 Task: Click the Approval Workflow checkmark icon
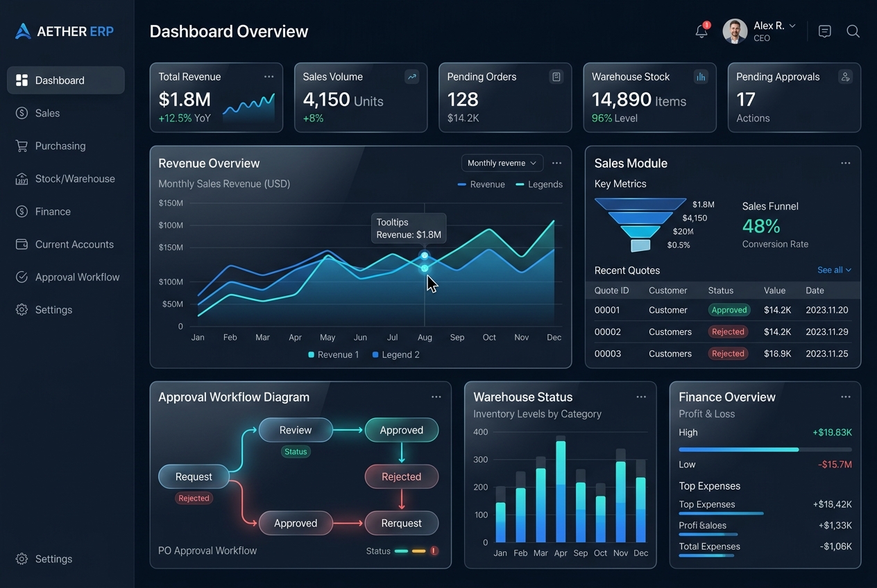[x=22, y=277]
